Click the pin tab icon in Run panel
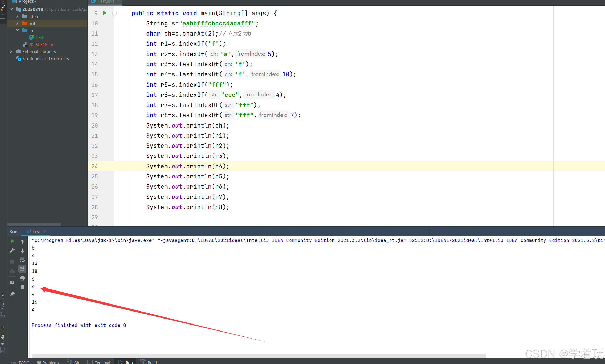 point(12,294)
